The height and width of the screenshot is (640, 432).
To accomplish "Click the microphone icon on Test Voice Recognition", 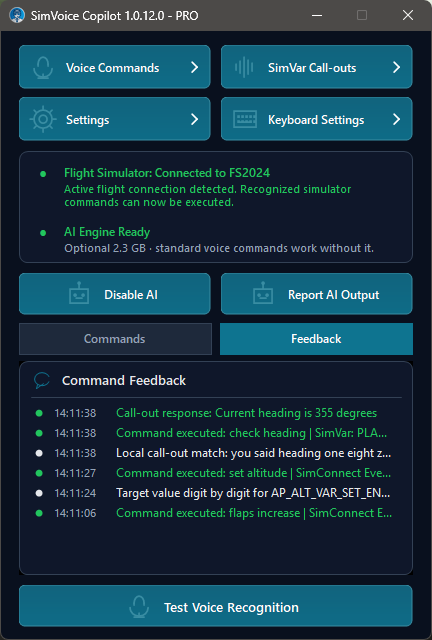I will 139,606.
